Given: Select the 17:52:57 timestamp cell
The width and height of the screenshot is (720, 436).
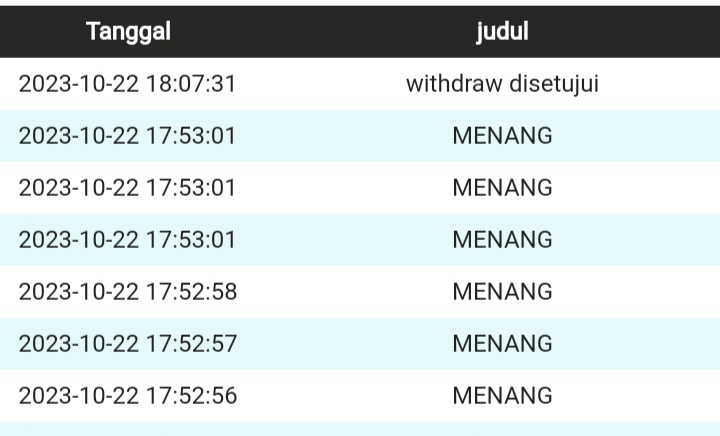Looking at the screenshot, I should point(128,344).
